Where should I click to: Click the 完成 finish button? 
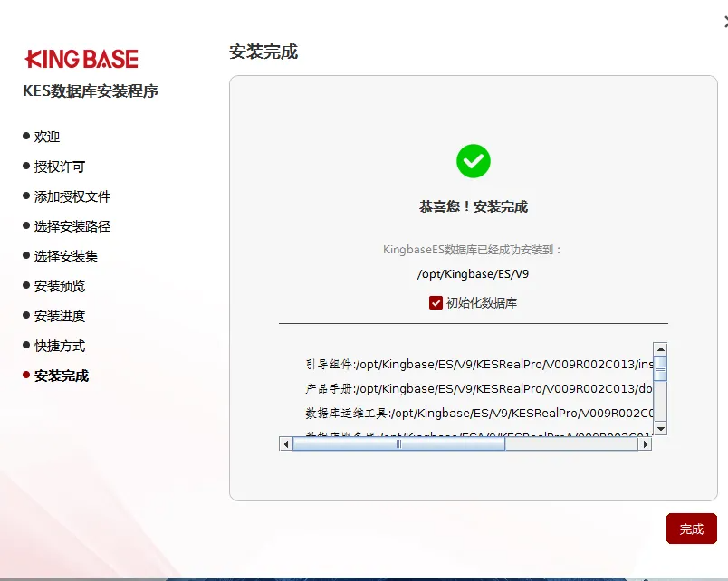coord(691,529)
